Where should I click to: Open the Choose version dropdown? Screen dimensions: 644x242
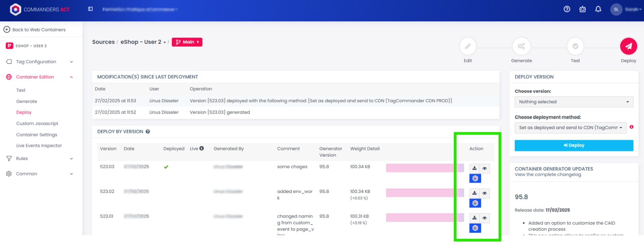tap(574, 102)
